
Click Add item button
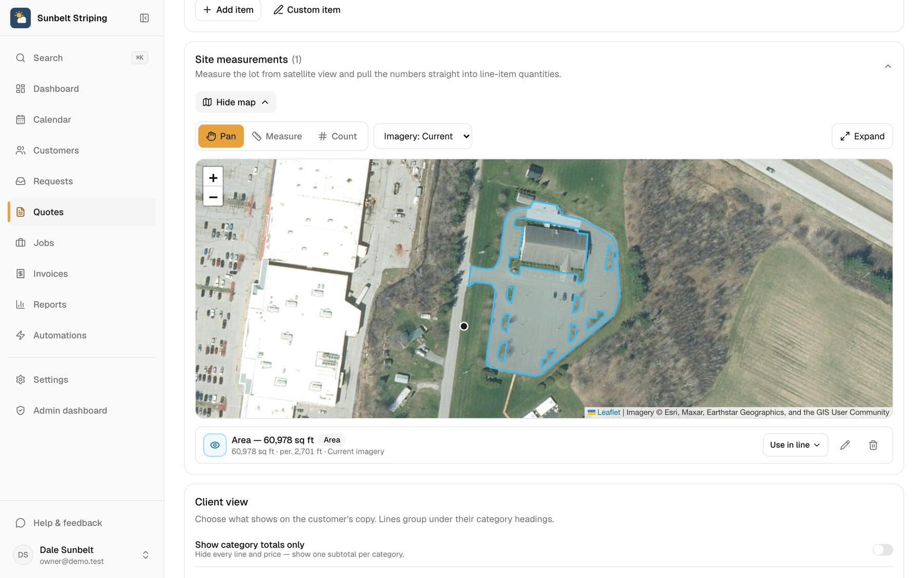pyautogui.click(x=228, y=10)
